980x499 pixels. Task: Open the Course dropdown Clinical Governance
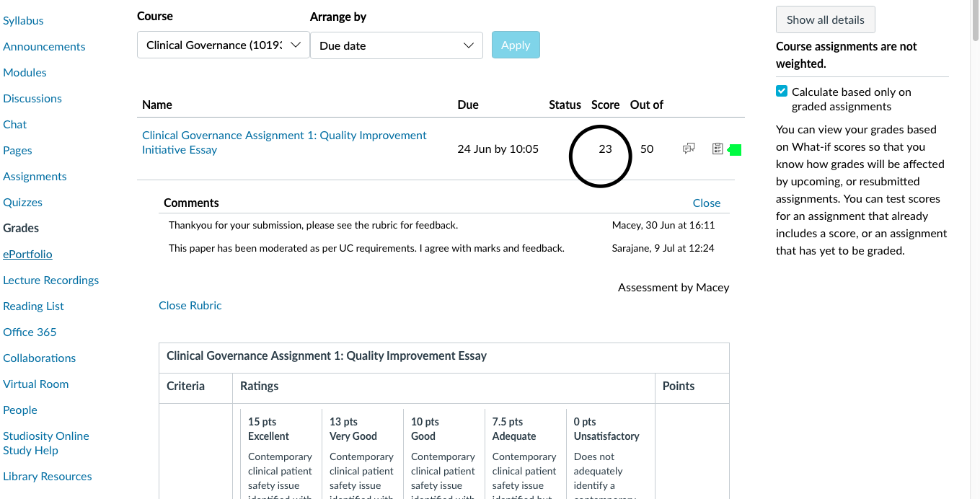tap(224, 45)
